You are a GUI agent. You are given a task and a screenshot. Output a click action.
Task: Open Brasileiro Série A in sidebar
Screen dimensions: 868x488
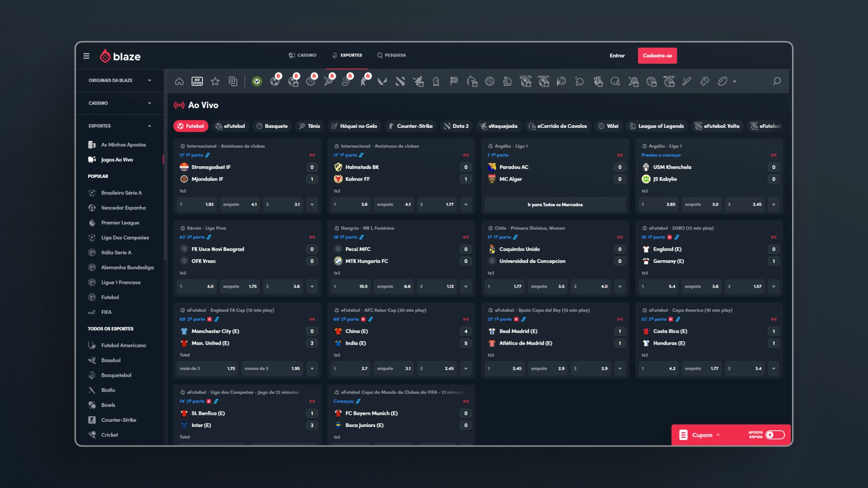(x=121, y=193)
